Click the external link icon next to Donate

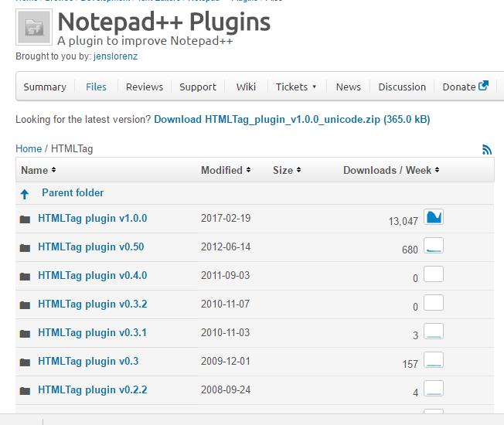483,86
